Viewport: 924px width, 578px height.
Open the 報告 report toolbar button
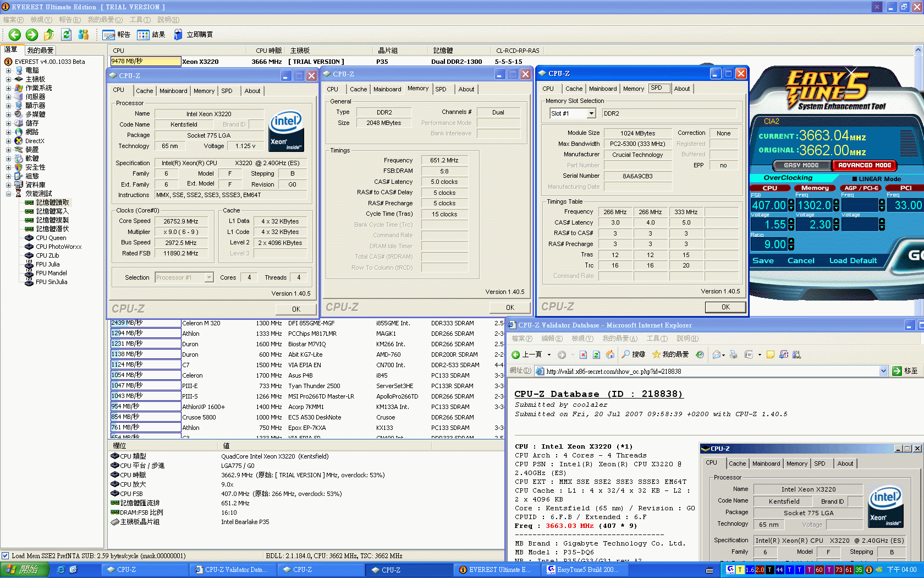(116, 35)
